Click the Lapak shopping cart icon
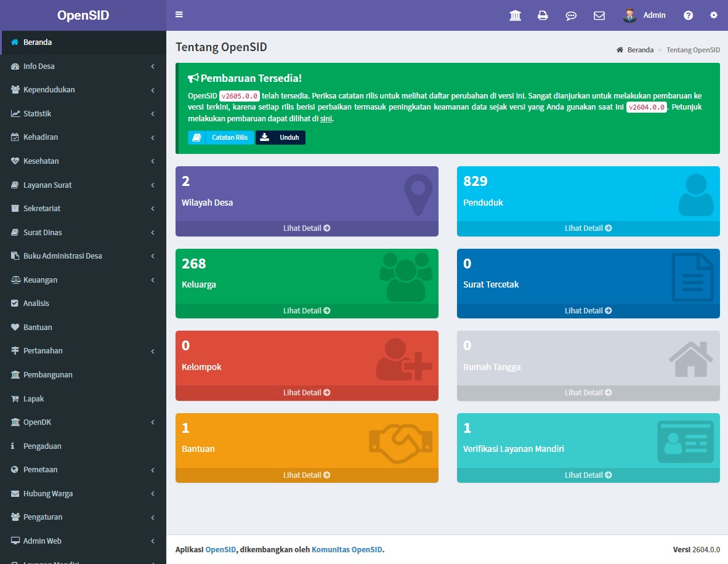This screenshot has height=564, width=728. click(x=15, y=399)
